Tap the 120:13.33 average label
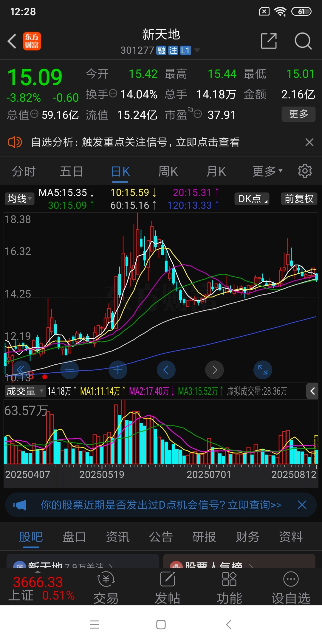 [193, 205]
